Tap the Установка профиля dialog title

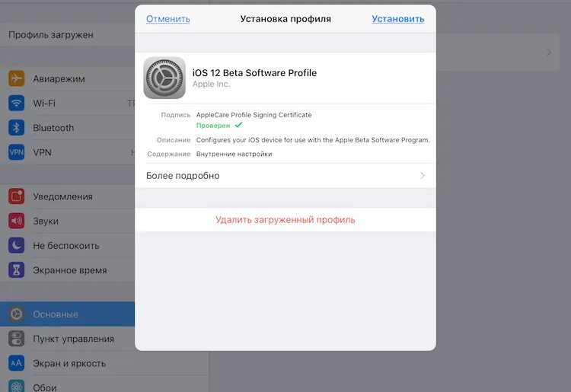(285, 19)
